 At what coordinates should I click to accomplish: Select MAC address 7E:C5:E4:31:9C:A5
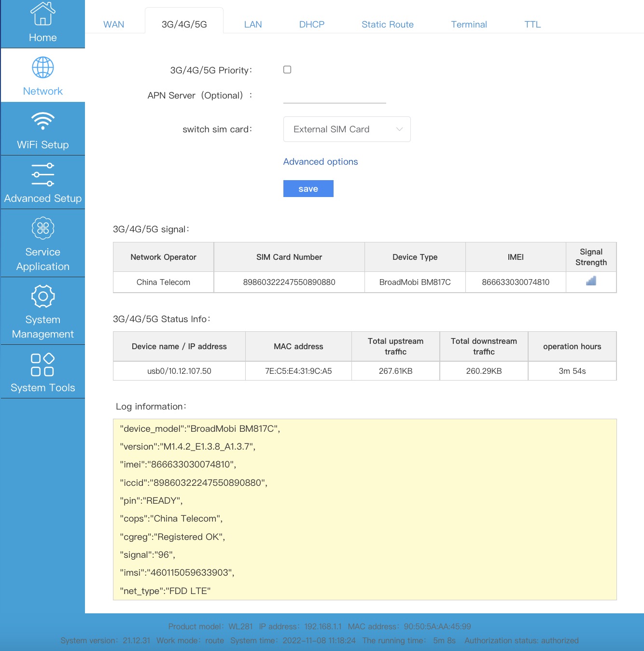tap(298, 371)
